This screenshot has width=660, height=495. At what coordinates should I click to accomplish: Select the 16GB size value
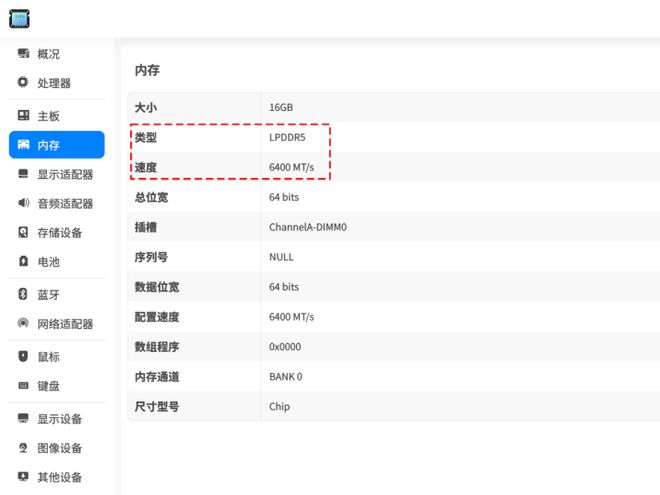(x=281, y=107)
